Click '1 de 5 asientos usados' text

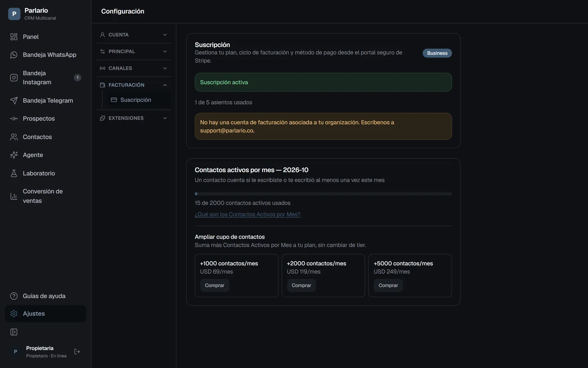click(x=223, y=102)
